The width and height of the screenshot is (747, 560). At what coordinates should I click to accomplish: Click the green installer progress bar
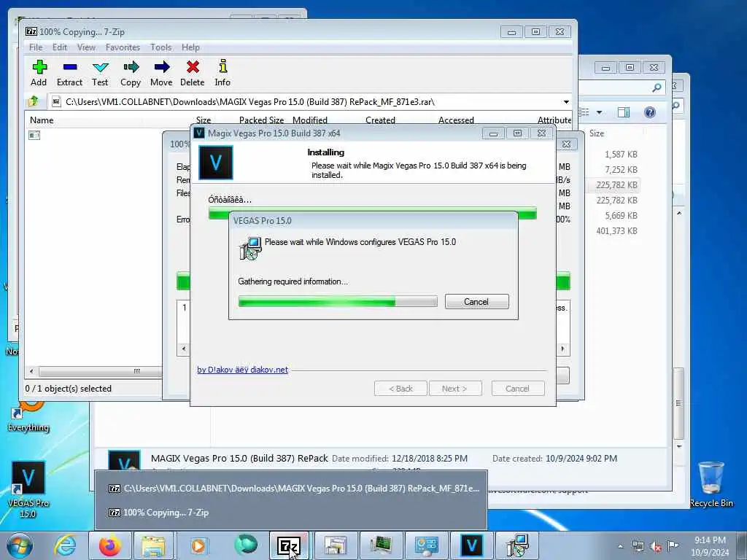tap(373, 214)
